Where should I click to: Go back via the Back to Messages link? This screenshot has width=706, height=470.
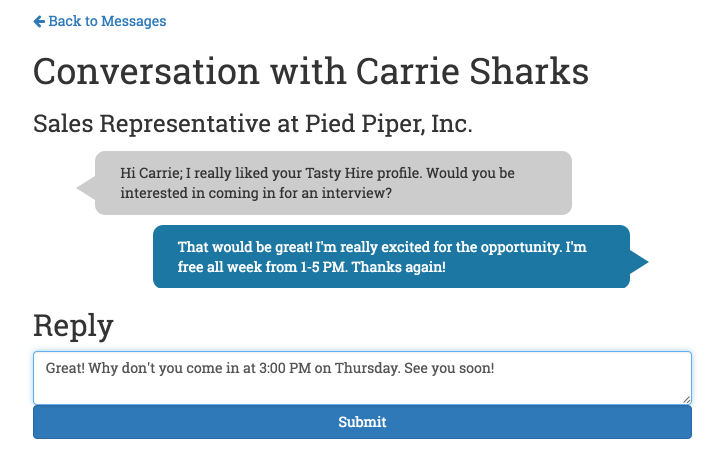click(100, 21)
